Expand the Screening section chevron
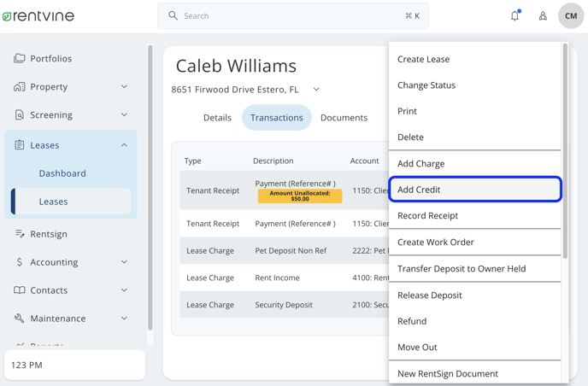The width and height of the screenshot is (588, 386). pyautogui.click(x=124, y=114)
